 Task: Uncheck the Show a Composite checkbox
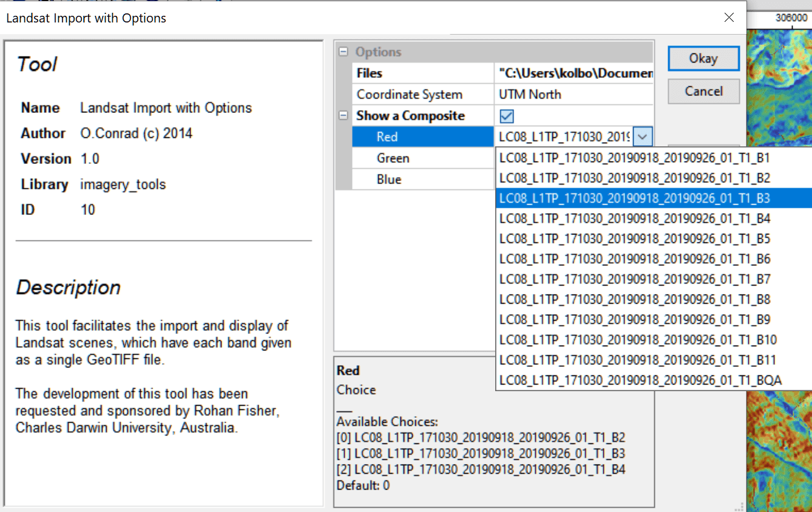[506, 116]
